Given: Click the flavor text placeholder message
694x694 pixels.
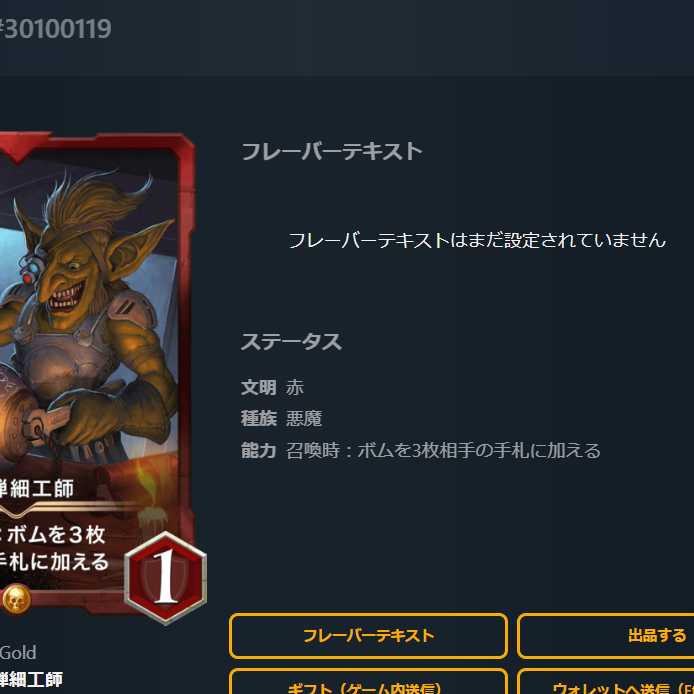Looking at the screenshot, I should click(477, 240).
